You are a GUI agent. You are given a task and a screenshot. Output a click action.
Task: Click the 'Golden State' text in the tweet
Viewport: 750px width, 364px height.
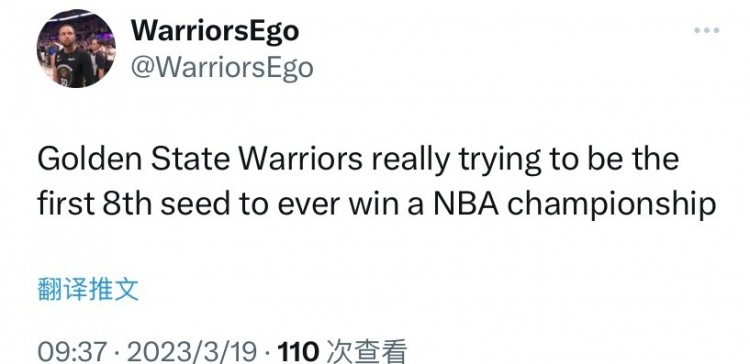[x=134, y=159]
